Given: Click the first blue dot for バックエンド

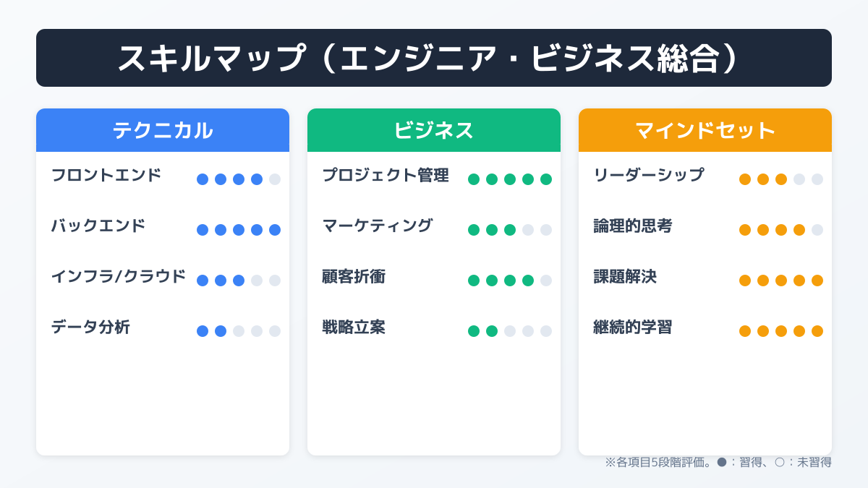Looking at the screenshot, I should [203, 230].
